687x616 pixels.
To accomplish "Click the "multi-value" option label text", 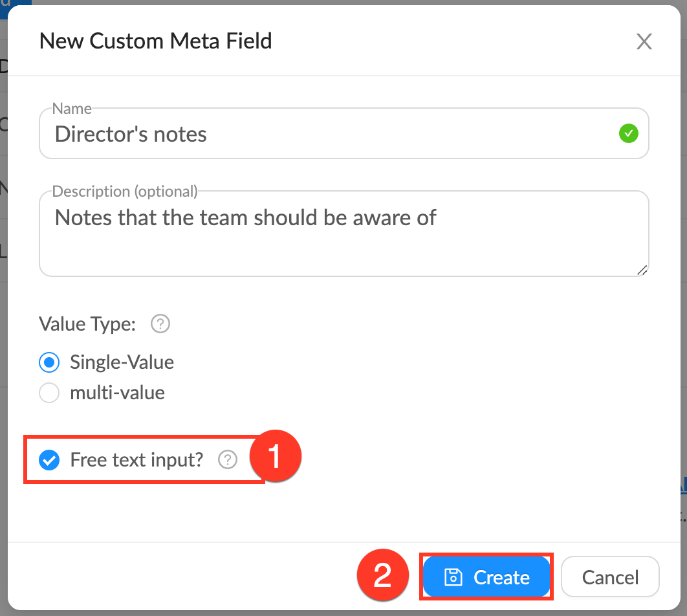I will [117, 393].
